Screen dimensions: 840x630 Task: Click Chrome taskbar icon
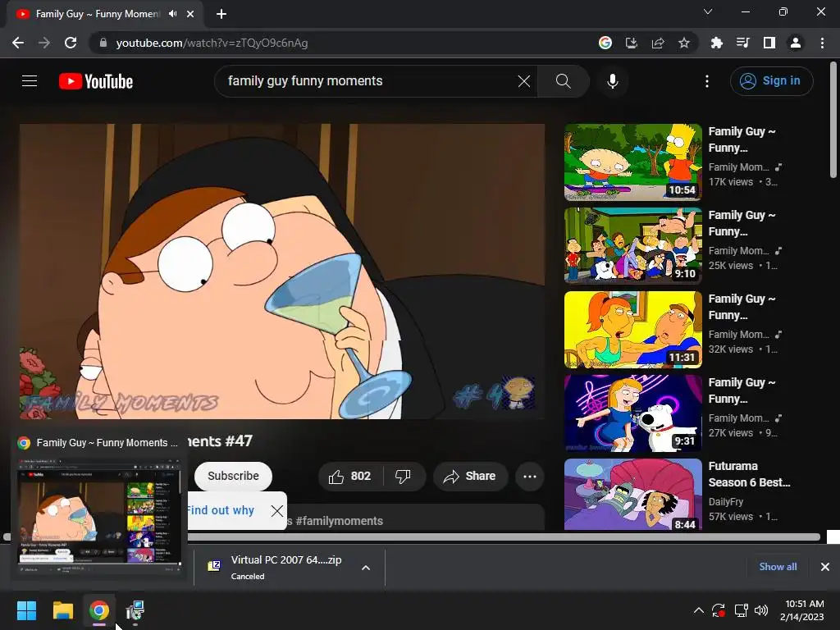click(99, 610)
